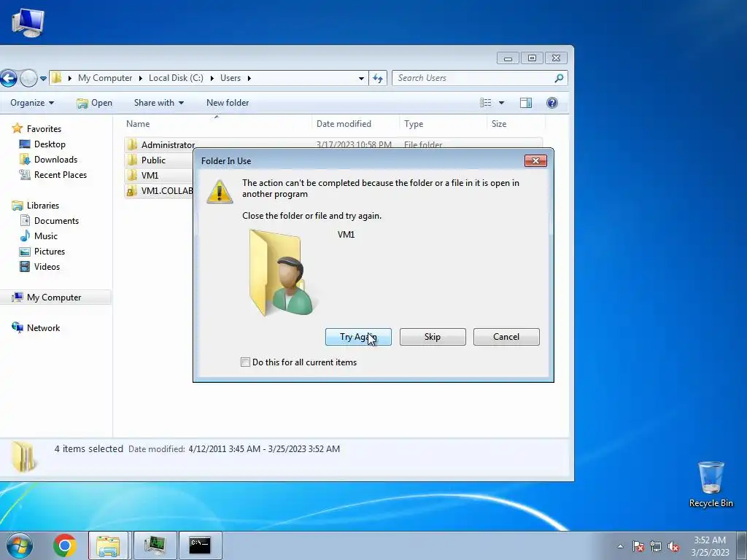Open the Documents library
The height and width of the screenshot is (560, 747).
pyautogui.click(x=49, y=220)
